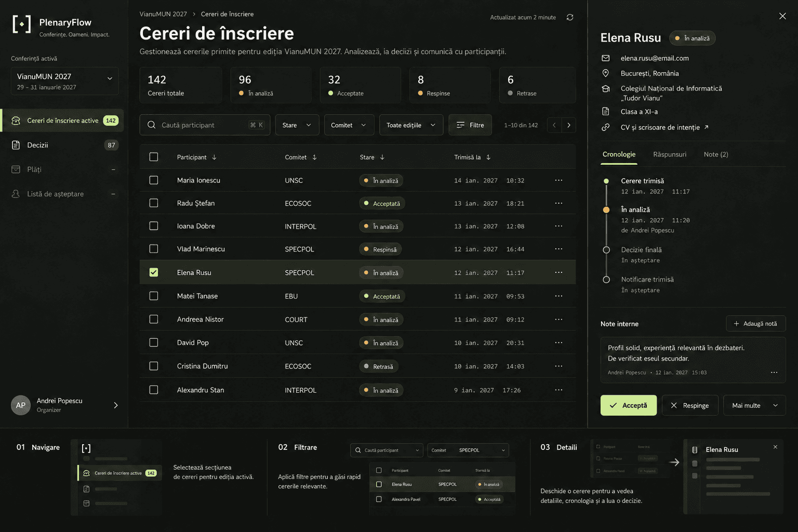Sort by the Comitet column header
798x532 pixels.
coord(300,157)
